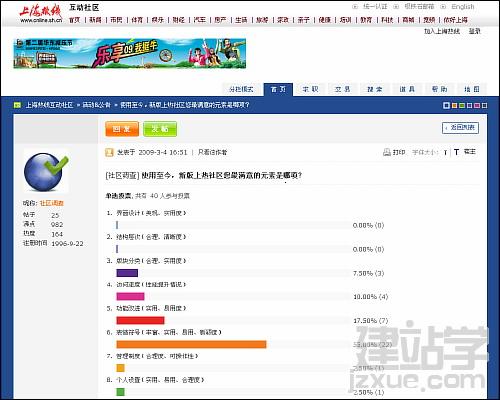Image resolution: width=500 pixels, height=400 pixels.
Task: Click the round icon beside English
Action: click(443, 6)
